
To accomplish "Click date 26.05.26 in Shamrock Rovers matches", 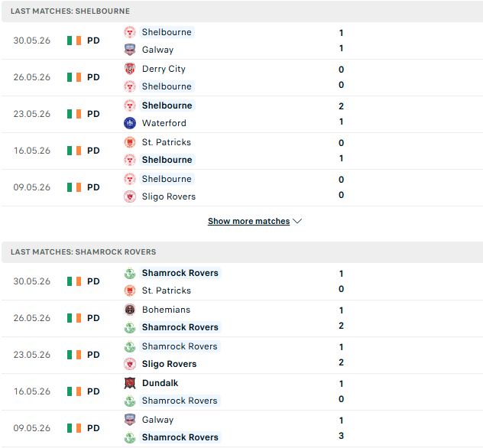I will click(32, 318).
